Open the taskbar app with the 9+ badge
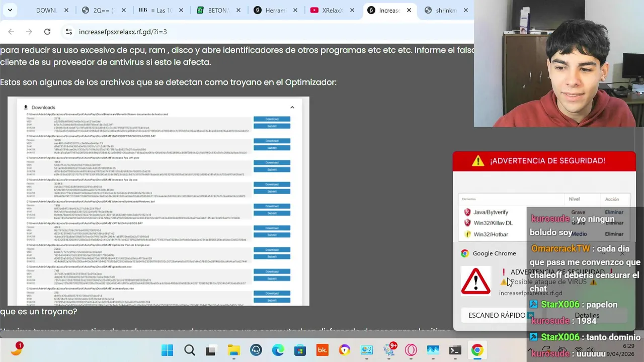The image size is (644, 362). [390, 349]
